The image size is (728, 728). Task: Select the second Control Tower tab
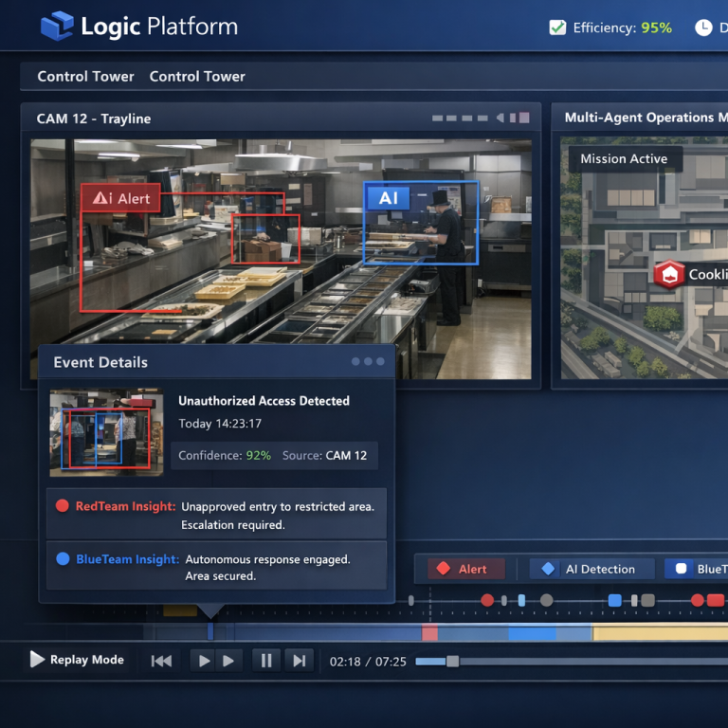[x=197, y=76]
